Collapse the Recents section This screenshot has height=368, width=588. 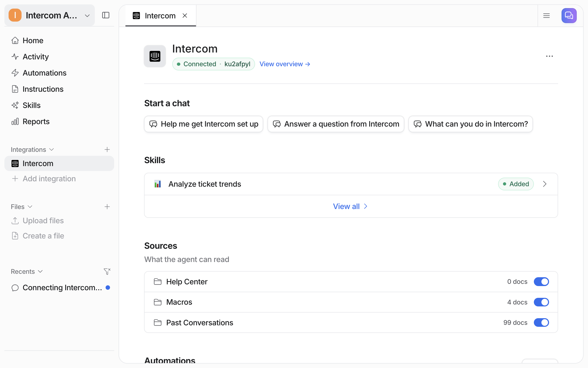(27, 271)
